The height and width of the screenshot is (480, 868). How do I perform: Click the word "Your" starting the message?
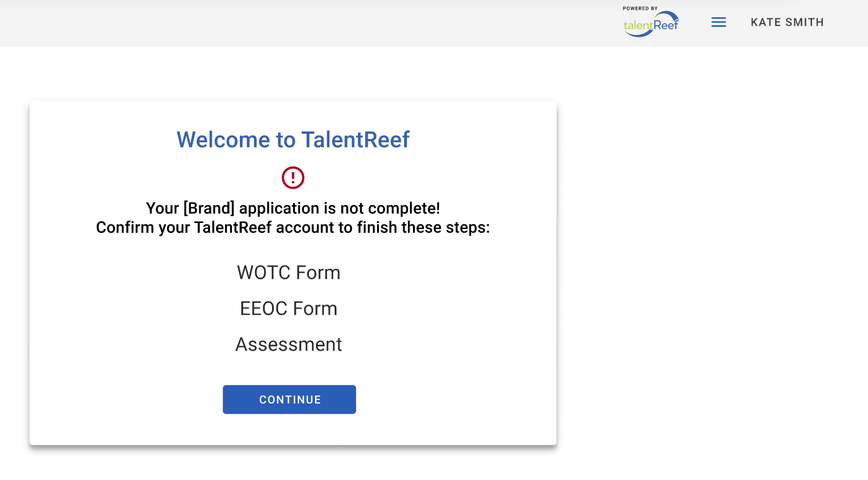pos(162,208)
